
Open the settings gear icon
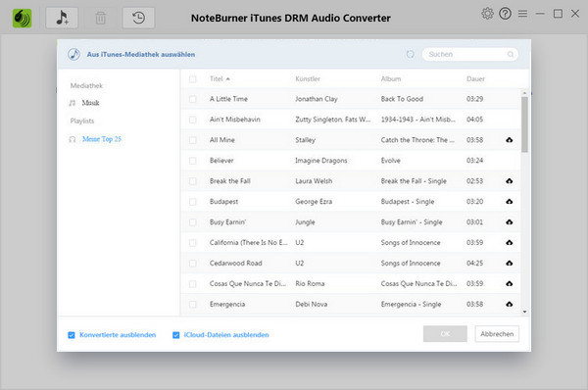[x=487, y=14]
